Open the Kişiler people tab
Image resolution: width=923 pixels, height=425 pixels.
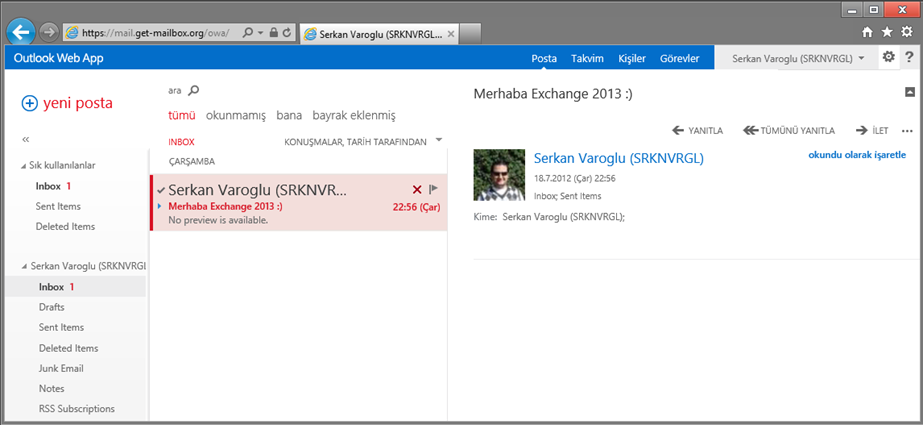coord(632,58)
